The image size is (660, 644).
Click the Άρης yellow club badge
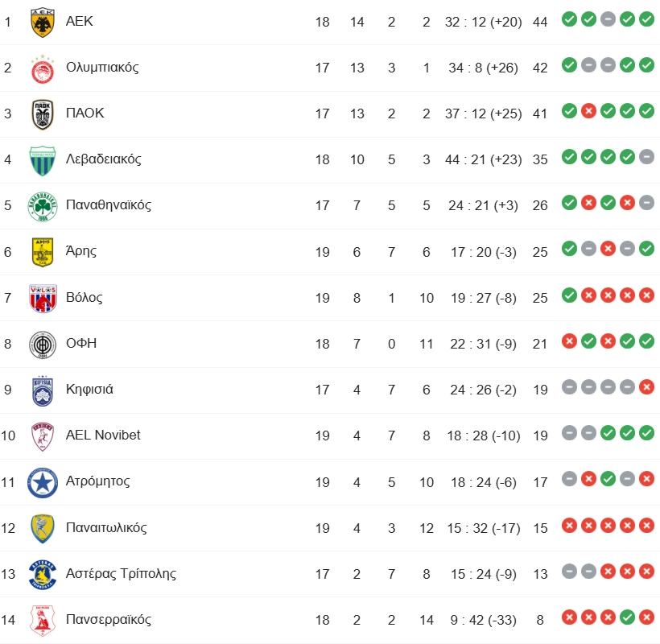(42, 251)
